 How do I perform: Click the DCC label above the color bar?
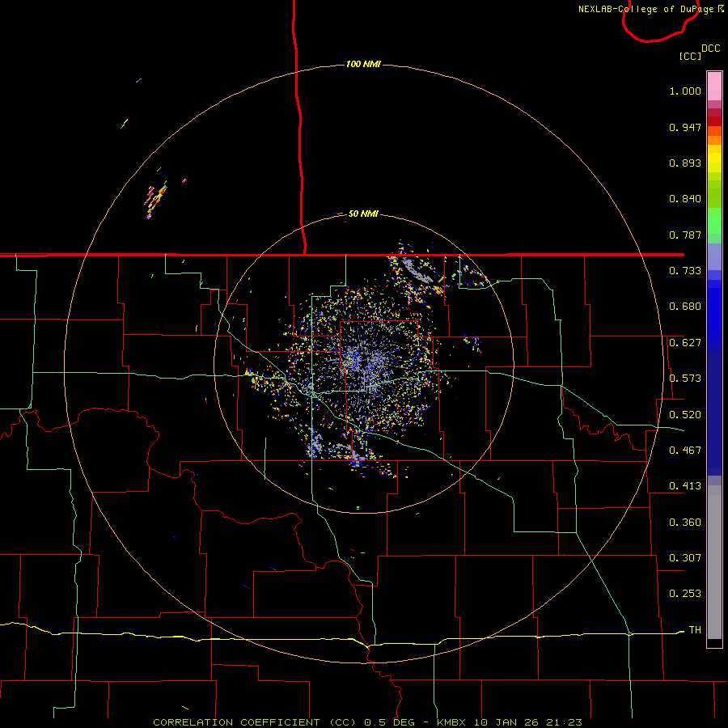click(x=711, y=49)
